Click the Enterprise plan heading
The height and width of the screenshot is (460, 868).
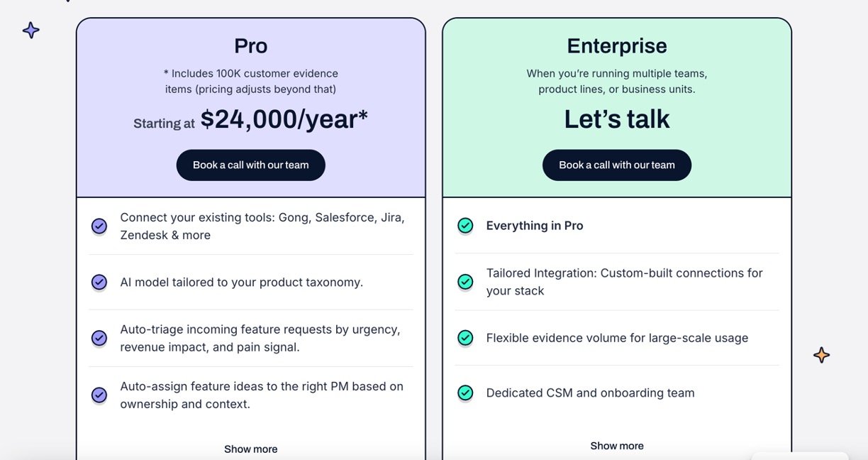click(x=617, y=46)
